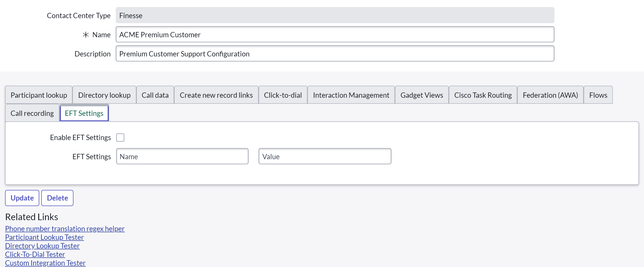Open the Federation (AWA) tab
Viewport: 644px width, 267px height.
click(550, 95)
